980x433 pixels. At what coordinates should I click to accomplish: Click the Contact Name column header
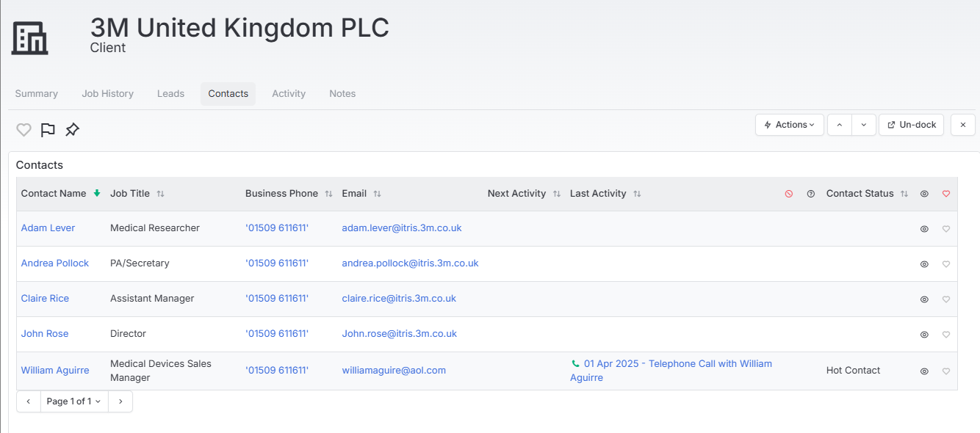pos(54,194)
